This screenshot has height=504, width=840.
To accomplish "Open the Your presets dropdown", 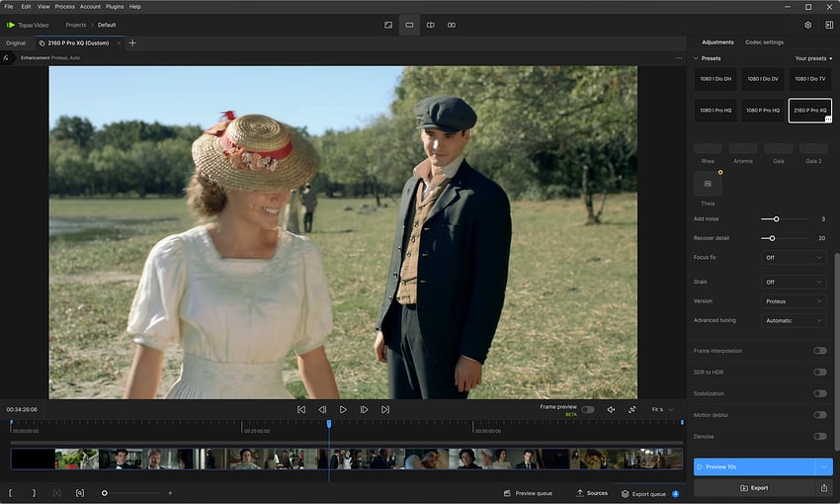I will [x=813, y=58].
